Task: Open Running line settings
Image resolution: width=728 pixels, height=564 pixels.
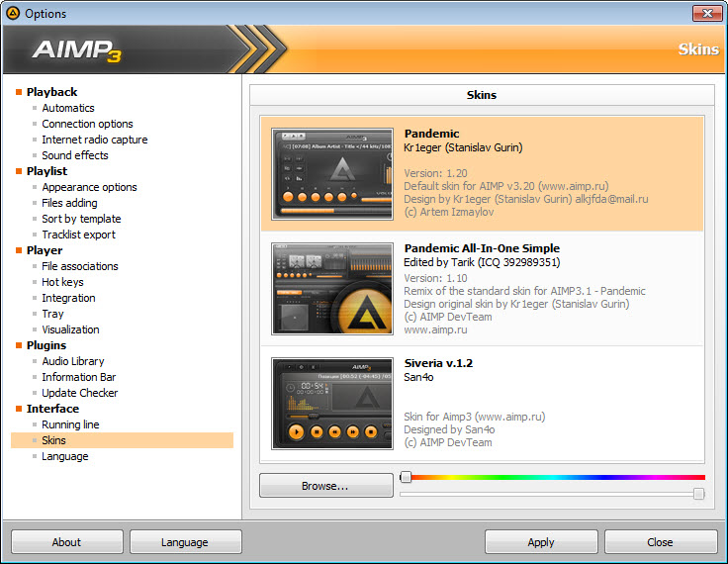Action: (70, 424)
